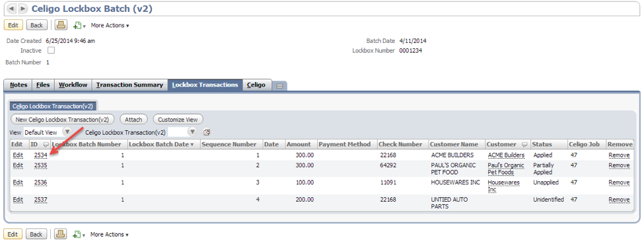Click the comment bubble icon in ID column header
The height and width of the screenshot is (244, 644).
coord(46,144)
